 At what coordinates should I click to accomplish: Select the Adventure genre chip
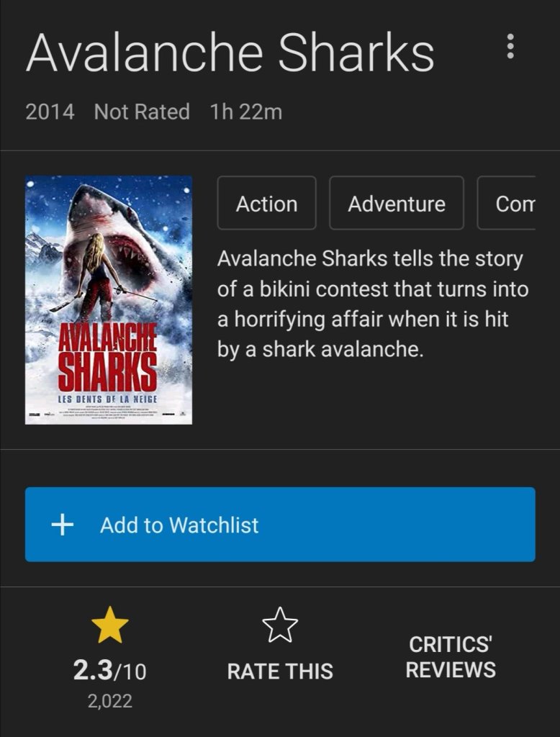pos(397,203)
